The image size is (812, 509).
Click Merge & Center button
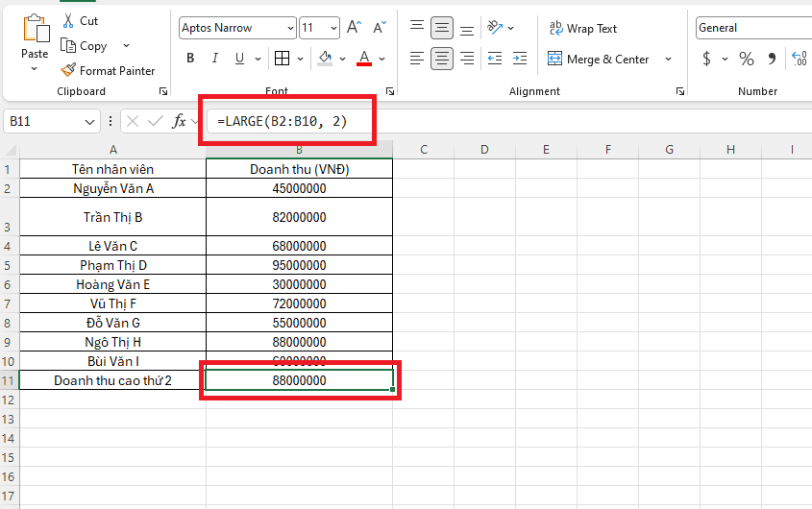pos(598,60)
